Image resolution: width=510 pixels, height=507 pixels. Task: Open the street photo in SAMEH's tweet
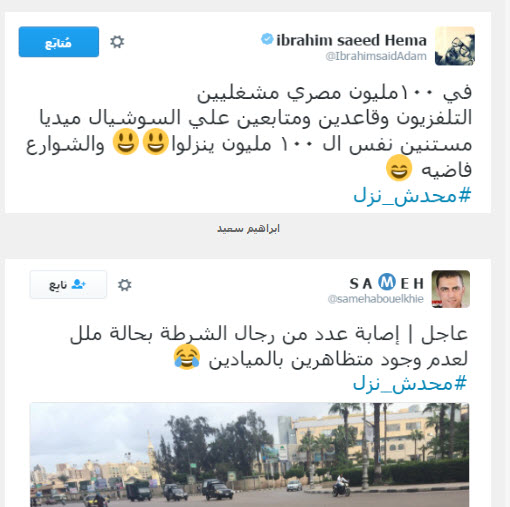(x=249, y=455)
